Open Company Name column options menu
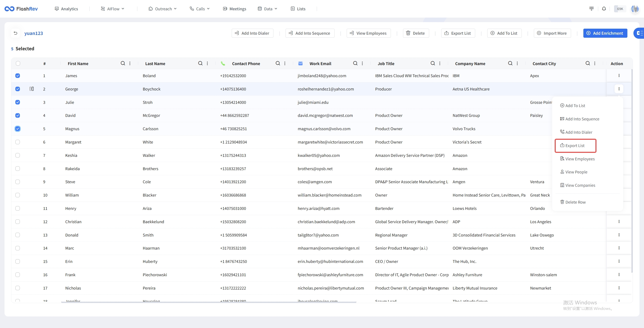Image resolution: width=644 pixels, height=328 pixels. coord(517,63)
